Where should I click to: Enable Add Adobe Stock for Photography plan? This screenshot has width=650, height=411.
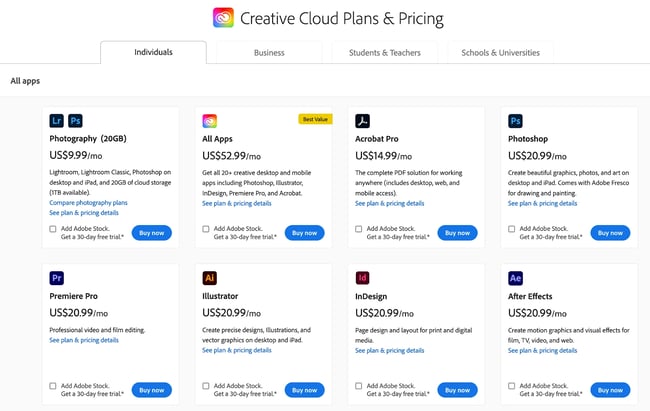tap(53, 229)
